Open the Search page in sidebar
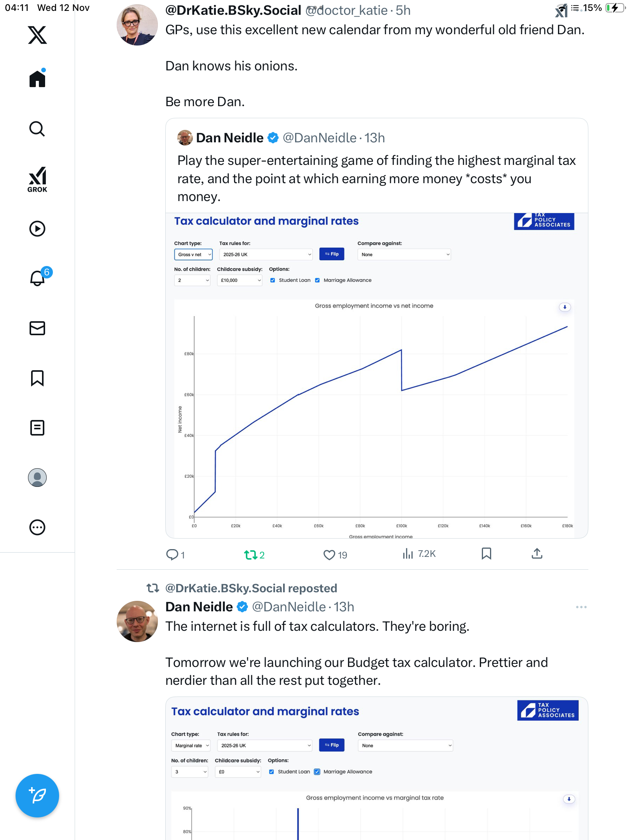The width and height of the screenshot is (630, 840). tap(37, 129)
